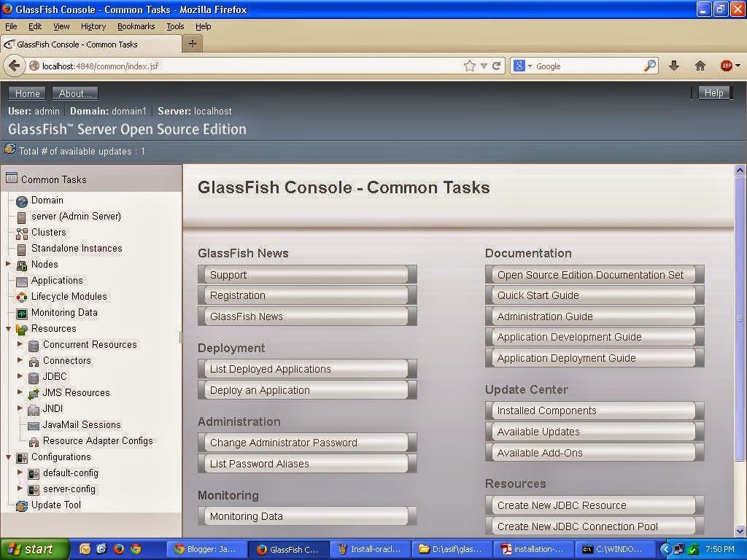Viewport: 747px width, 560px height.
Task: Click the Applications icon in sidebar
Action: 21,281
